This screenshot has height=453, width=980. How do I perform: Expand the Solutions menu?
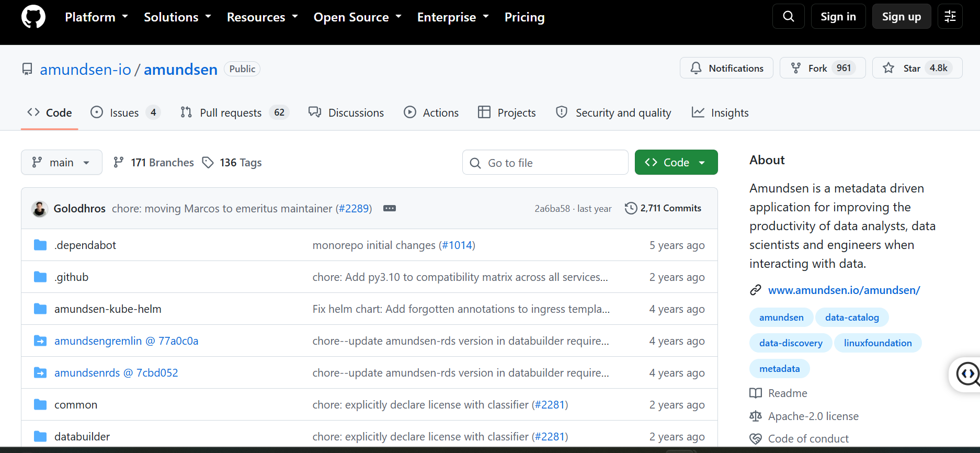click(177, 17)
